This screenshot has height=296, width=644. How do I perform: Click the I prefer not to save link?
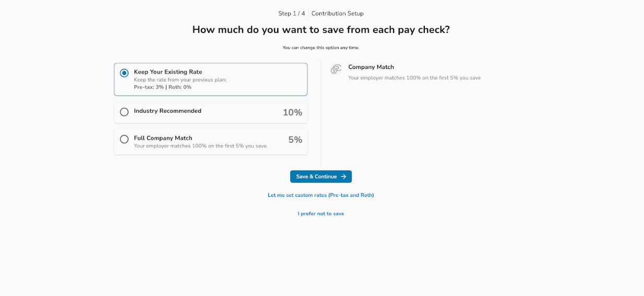(321, 214)
